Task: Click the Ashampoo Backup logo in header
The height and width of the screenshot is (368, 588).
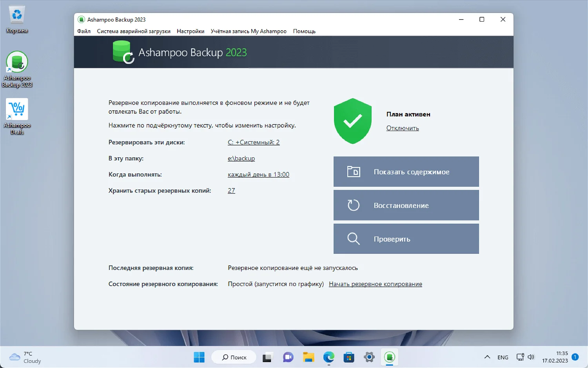Action: pyautogui.click(x=123, y=52)
